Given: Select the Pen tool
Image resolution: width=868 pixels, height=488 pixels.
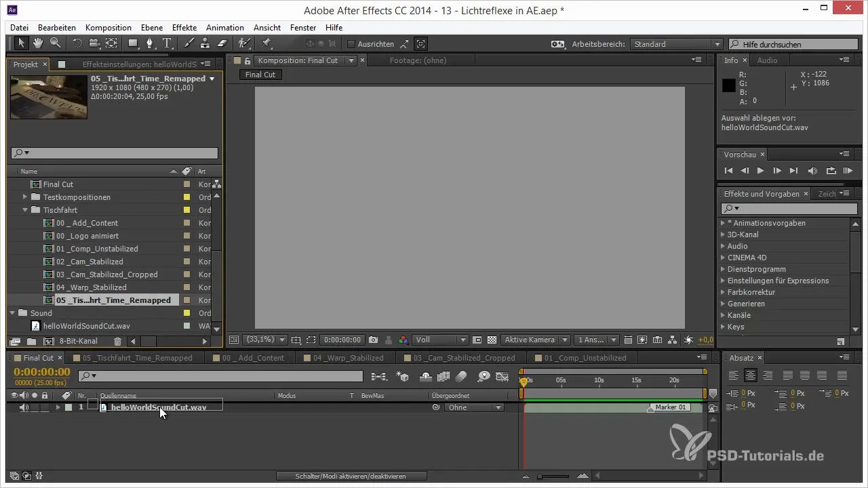Looking at the screenshot, I should click(x=150, y=43).
